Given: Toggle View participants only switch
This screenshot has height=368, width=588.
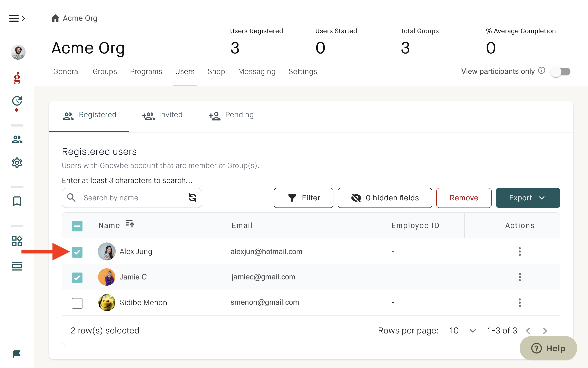Looking at the screenshot, I should click(x=561, y=72).
